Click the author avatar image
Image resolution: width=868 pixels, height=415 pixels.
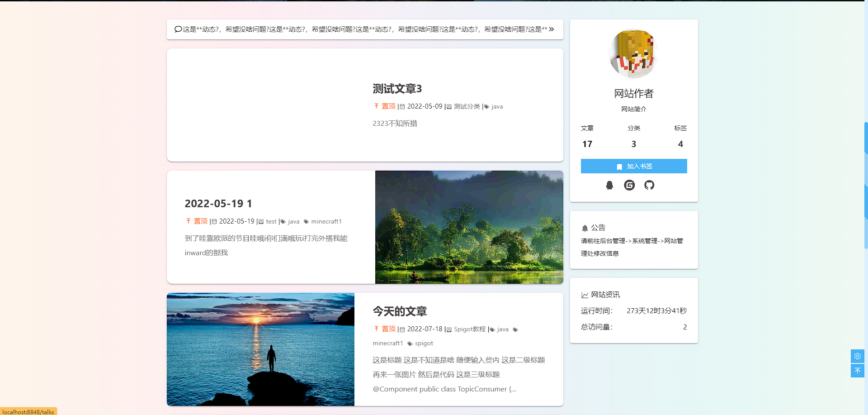(x=633, y=54)
